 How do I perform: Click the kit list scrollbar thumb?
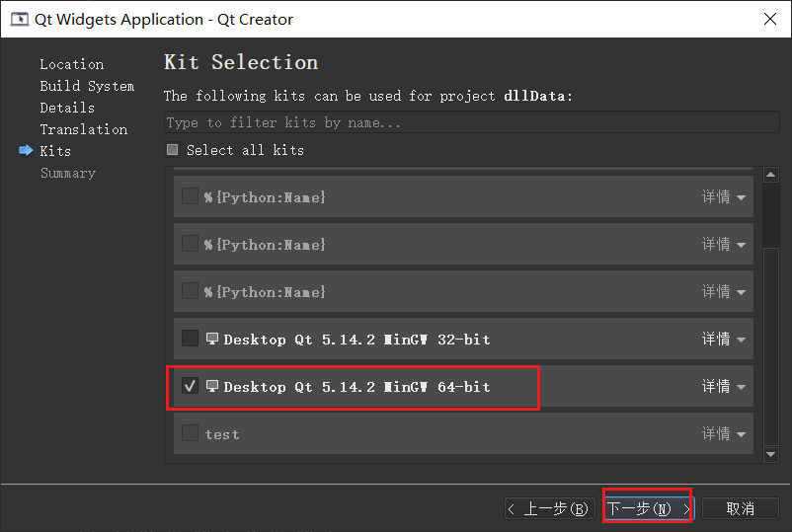click(771, 346)
